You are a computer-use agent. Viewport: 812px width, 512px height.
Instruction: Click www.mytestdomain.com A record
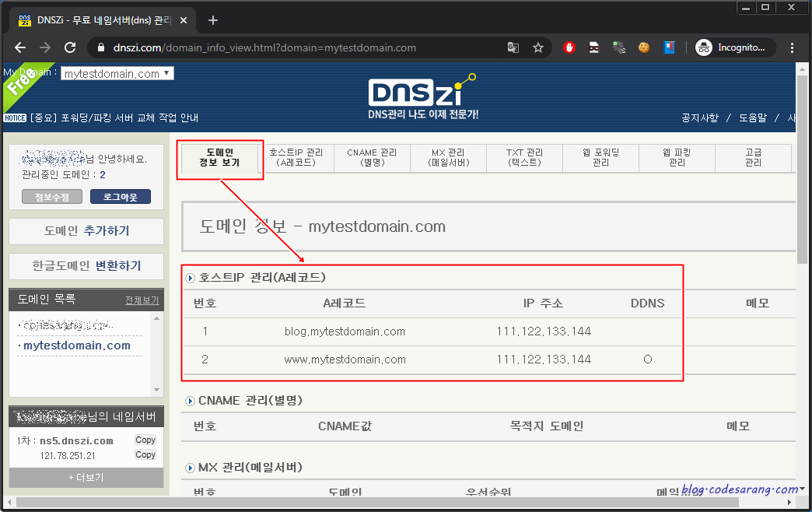[x=345, y=359]
